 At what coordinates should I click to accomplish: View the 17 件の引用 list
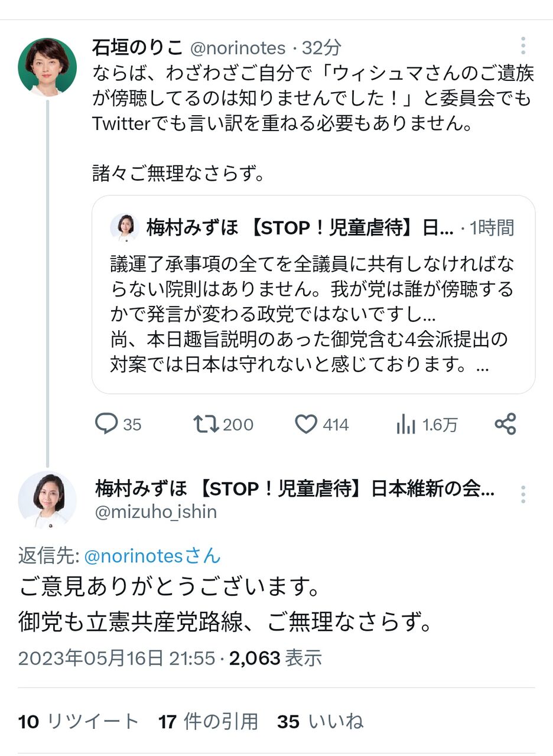tap(208, 721)
